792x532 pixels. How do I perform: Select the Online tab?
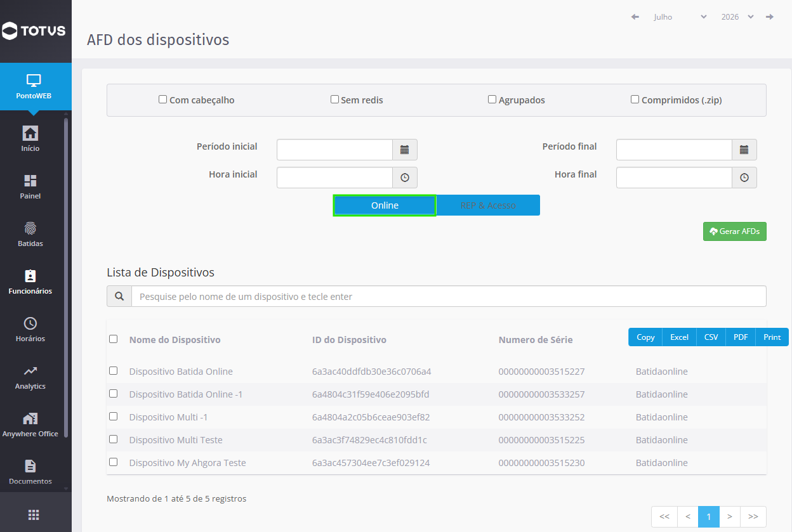tap(385, 205)
